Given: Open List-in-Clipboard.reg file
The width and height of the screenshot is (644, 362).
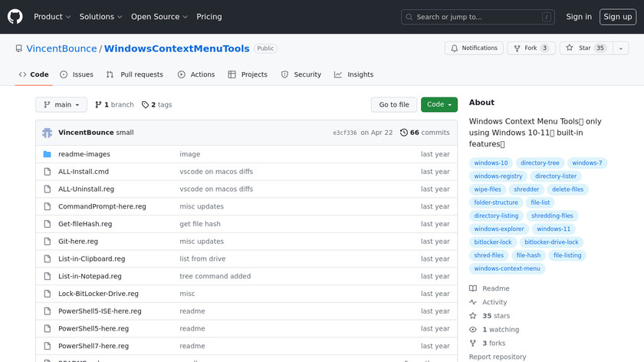Looking at the screenshot, I should point(91,259).
